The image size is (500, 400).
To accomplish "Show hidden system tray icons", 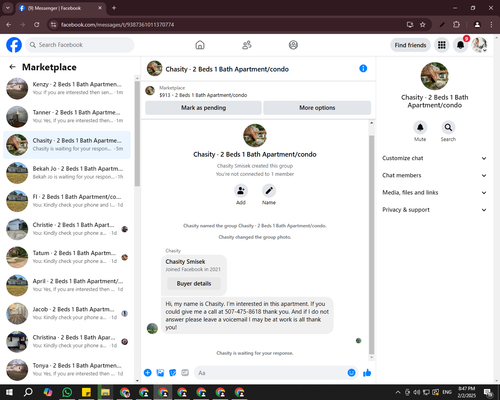I will pyautogui.click(x=398, y=392).
